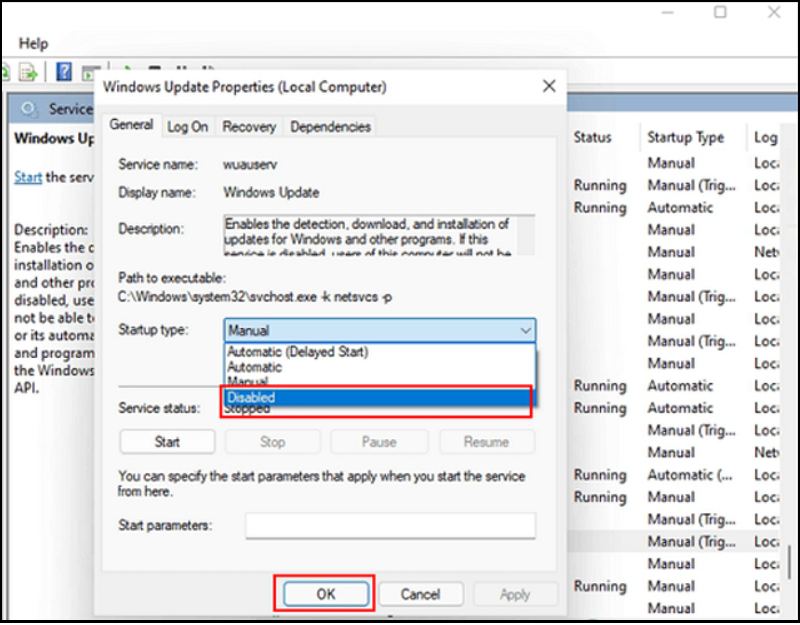Close the Windows Update Properties dialog
This screenshot has height=625, width=800.
(548, 87)
